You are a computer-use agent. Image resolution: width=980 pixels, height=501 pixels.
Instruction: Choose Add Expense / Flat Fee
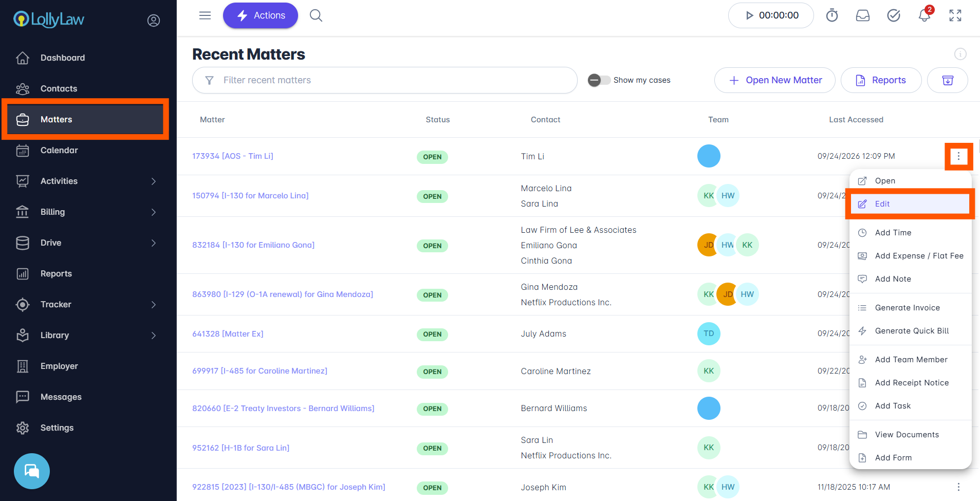coord(910,256)
